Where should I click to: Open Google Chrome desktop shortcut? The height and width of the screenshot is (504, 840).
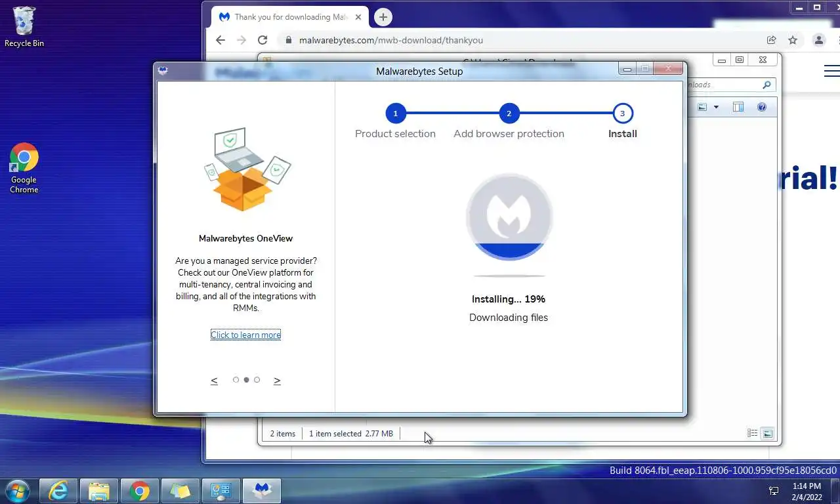24,168
